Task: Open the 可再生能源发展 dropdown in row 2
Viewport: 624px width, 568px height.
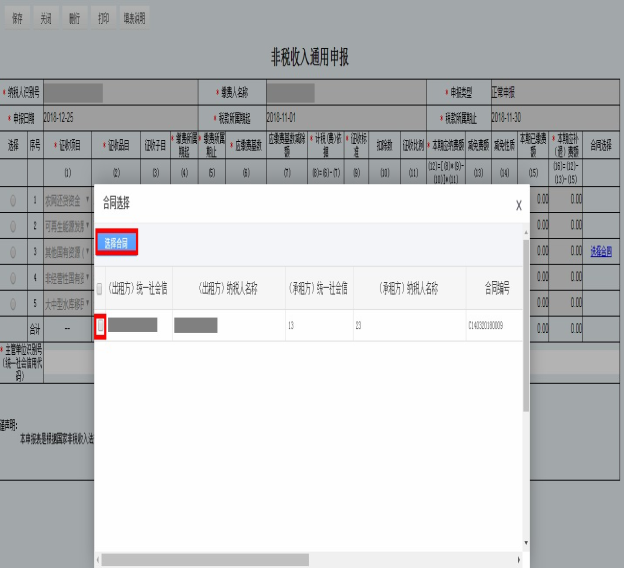Action: [67, 226]
